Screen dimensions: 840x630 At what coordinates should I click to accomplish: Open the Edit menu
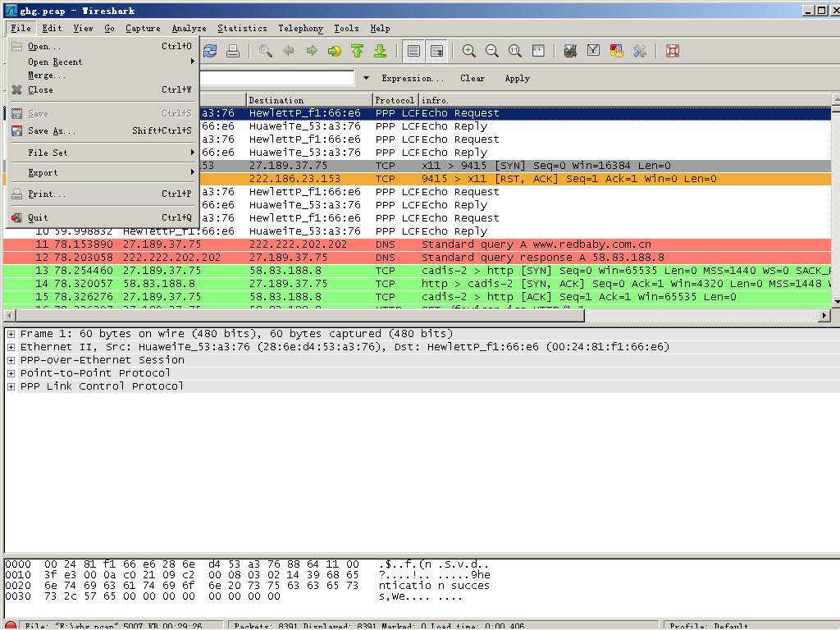[52, 29]
